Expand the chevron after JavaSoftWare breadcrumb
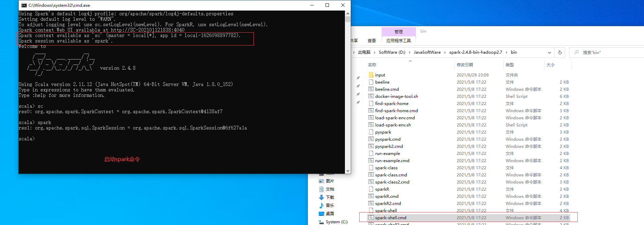The width and height of the screenshot is (644, 225). coord(445,52)
